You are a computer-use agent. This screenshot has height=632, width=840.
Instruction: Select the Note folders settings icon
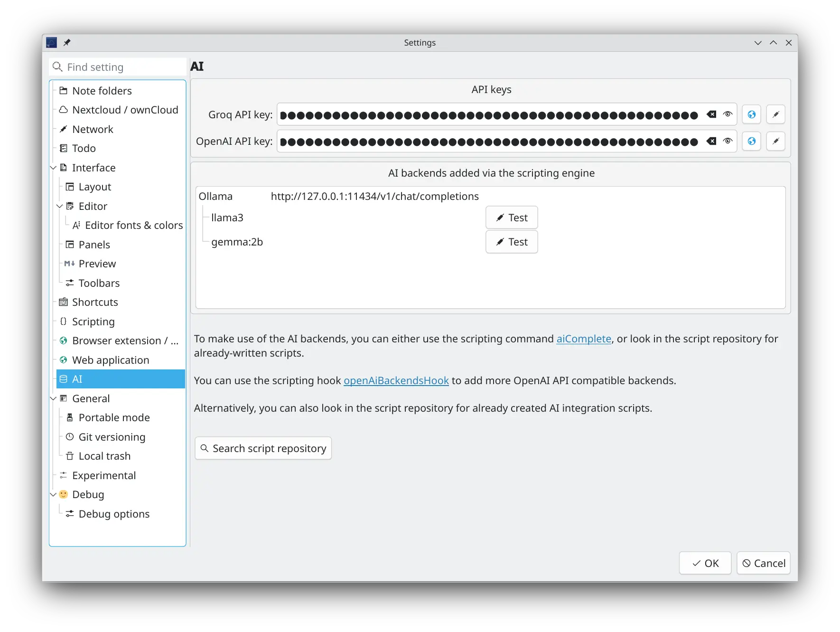coord(63,90)
